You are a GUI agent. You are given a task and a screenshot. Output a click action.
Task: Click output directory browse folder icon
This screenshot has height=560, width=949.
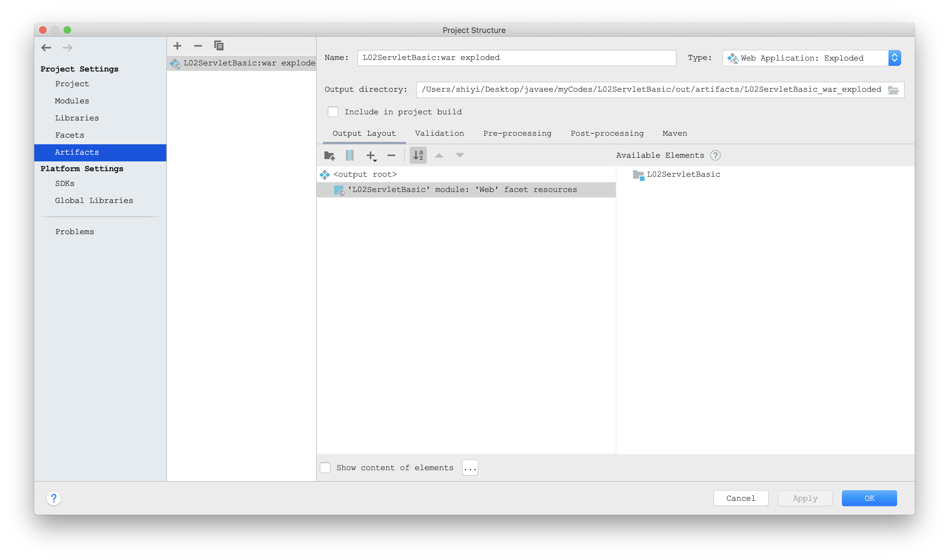[x=893, y=90]
